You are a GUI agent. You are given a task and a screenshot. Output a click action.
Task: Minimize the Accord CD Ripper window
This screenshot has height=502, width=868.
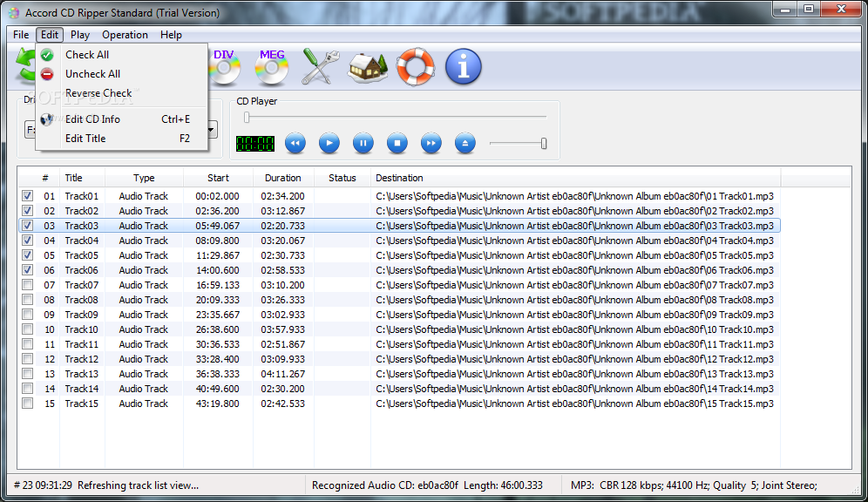(x=785, y=10)
